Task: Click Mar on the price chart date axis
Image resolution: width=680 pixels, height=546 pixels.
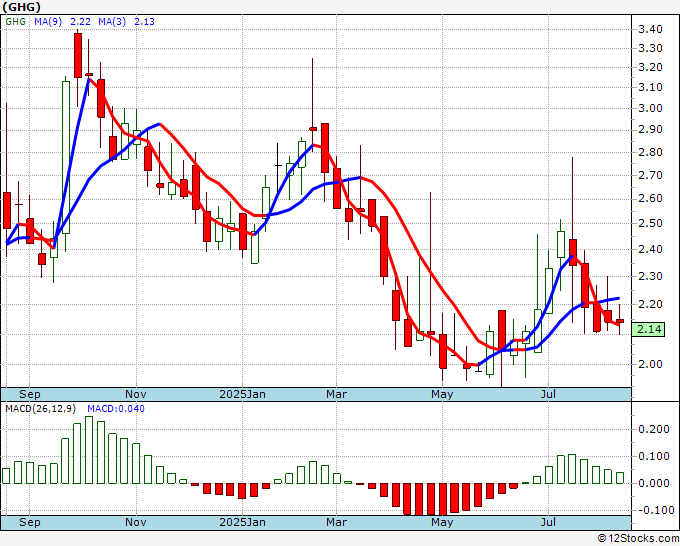Action: (337, 394)
